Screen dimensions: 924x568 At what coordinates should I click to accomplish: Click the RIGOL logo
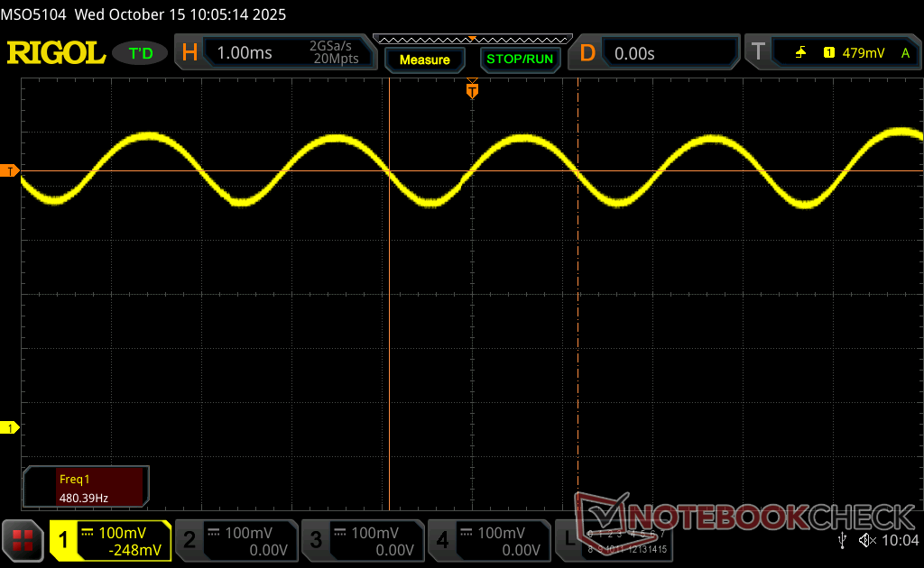point(56,53)
